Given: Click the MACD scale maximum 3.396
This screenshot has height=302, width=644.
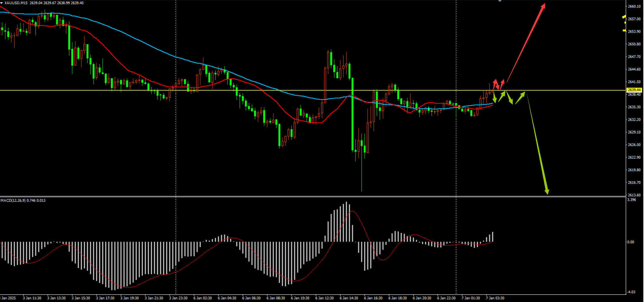Looking at the screenshot, I should pos(632,200).
